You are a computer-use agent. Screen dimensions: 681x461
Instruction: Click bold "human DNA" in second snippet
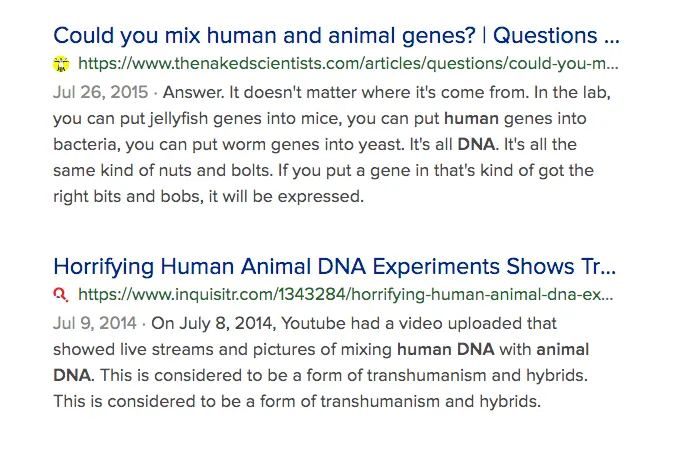click(446, 349)
